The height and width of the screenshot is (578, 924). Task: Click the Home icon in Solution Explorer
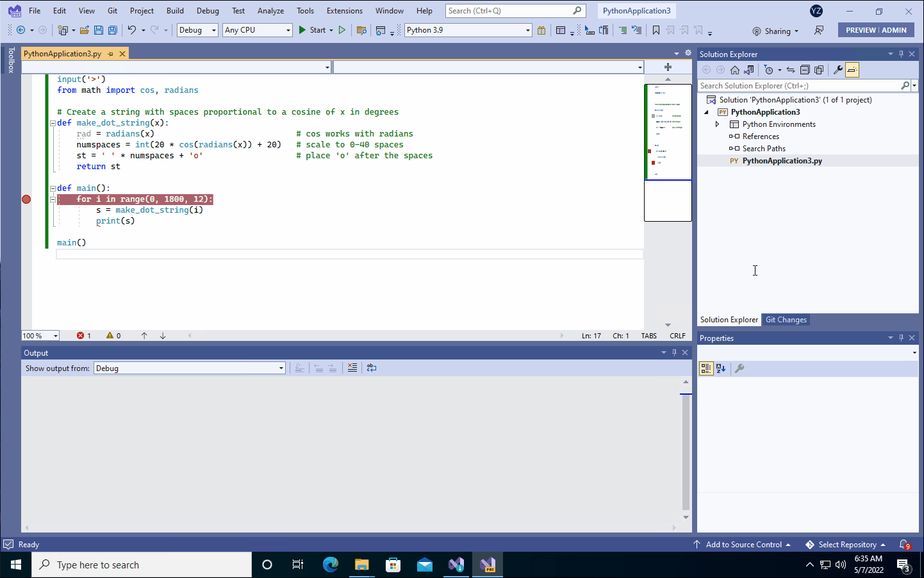[734, 69]
